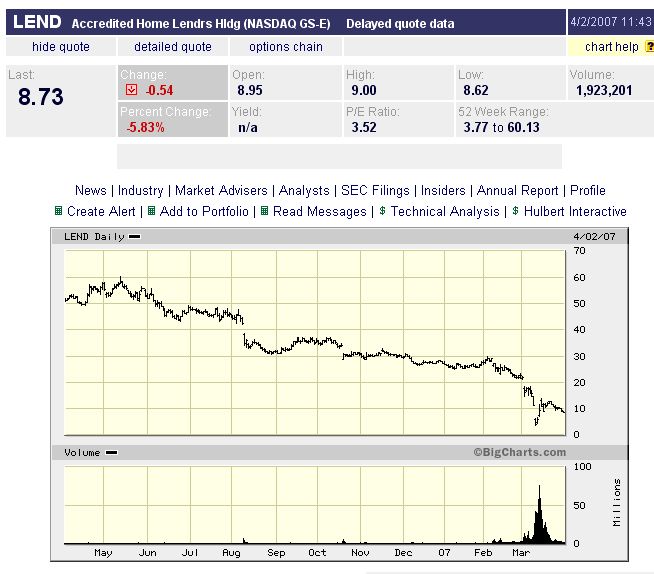The image size is (654, 574).
Task: Hide the quote panel
Action: click(60, 47)
